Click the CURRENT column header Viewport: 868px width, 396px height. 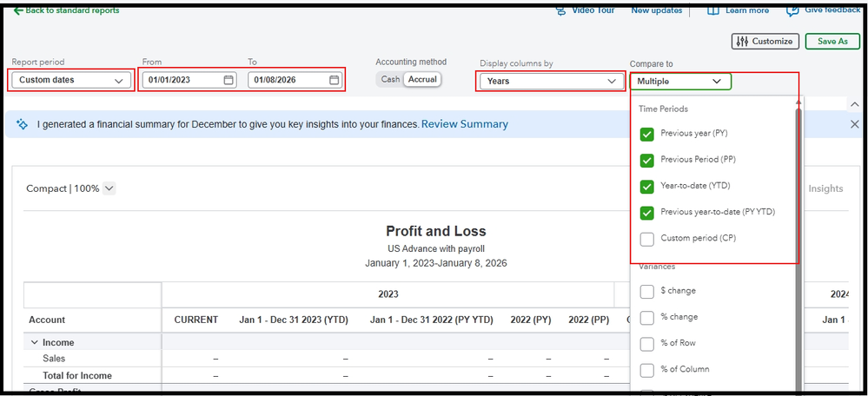tap(196, 320)
